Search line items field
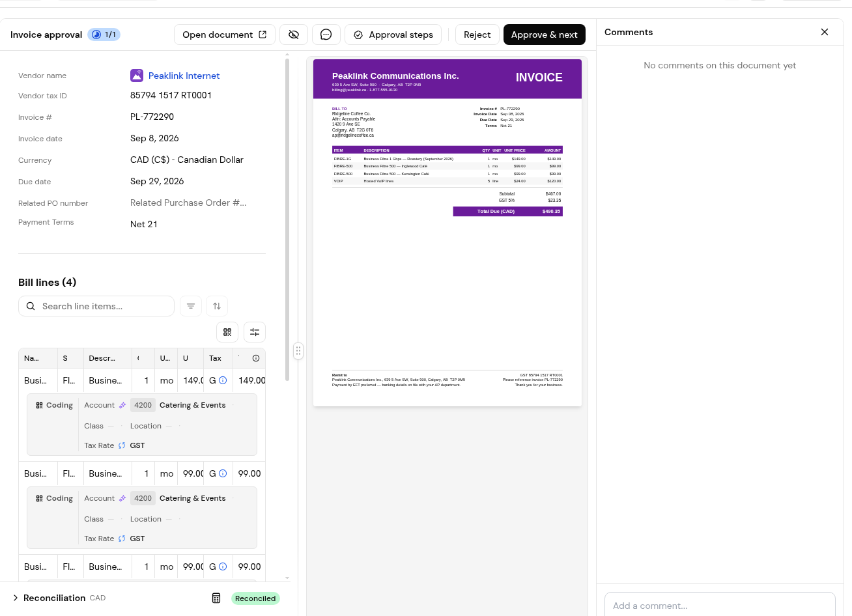Viewport: 852px width, 616px height. coord(96,306)
